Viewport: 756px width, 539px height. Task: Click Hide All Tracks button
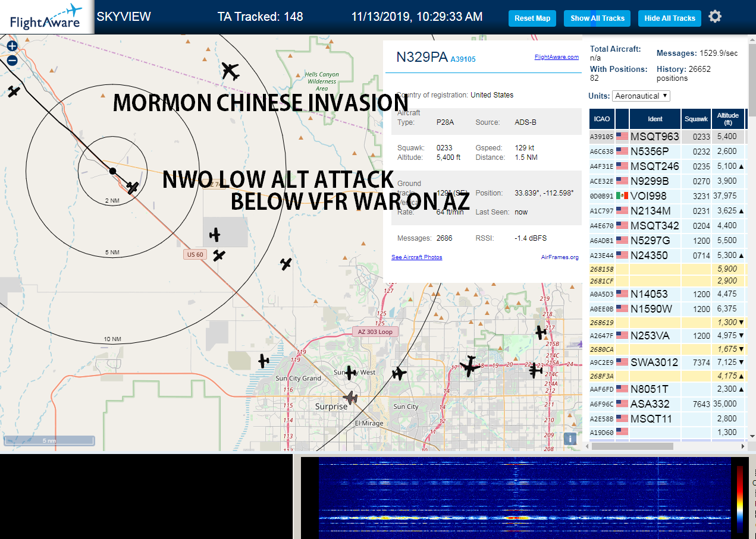point(670,18)
